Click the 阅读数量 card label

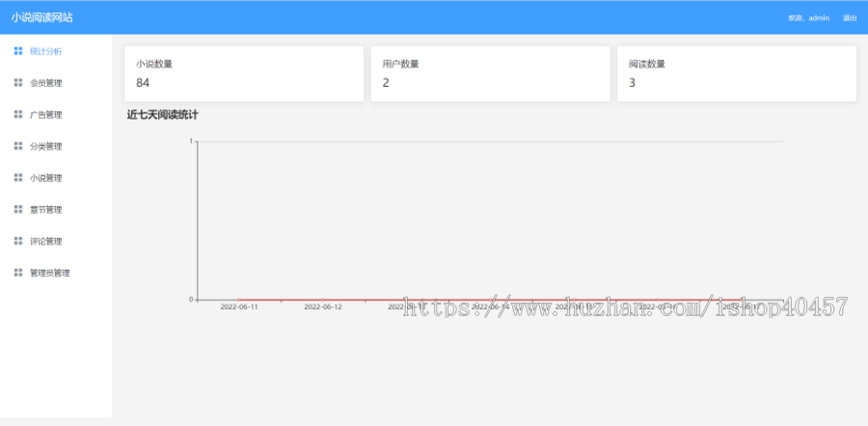pyautogui.click(x=647, y=64)
